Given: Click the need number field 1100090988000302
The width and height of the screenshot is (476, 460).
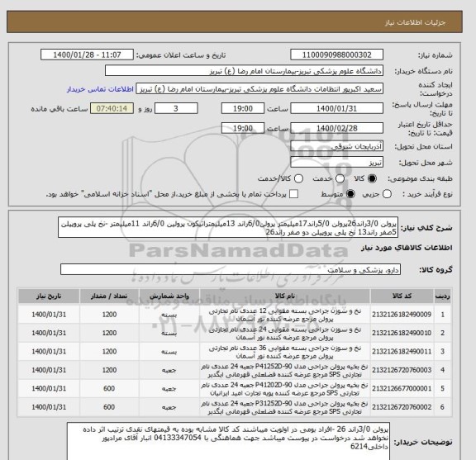Looking at the screenshot, I should (336, 55).
